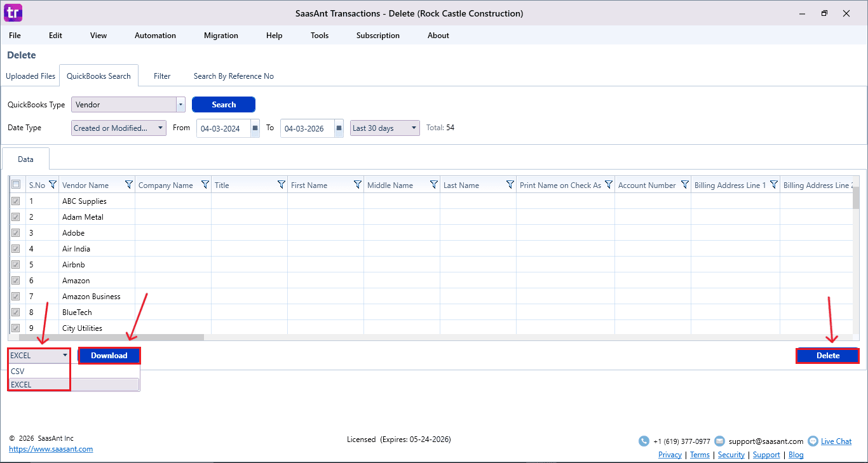Click the filter icon beside First Name
This screenshot has width=868, height=463.
358,185
